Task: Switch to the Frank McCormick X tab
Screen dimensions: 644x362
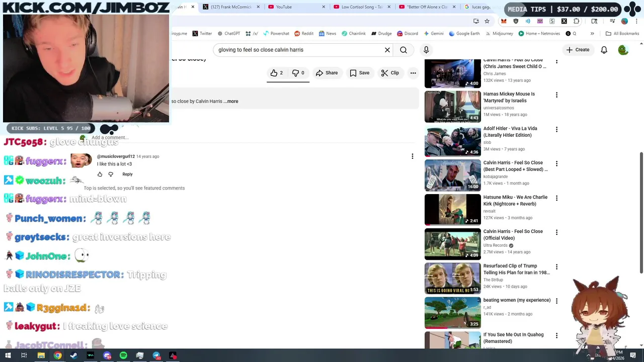Action: 232,7
